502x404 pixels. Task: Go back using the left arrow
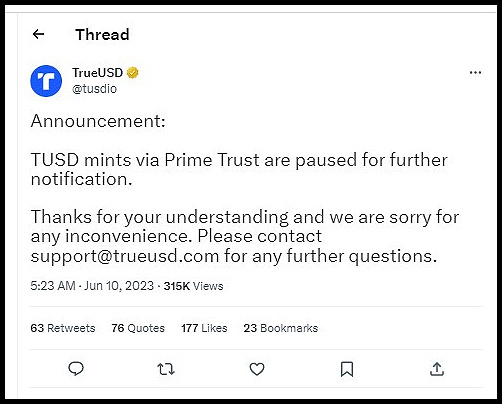[38, 34]
